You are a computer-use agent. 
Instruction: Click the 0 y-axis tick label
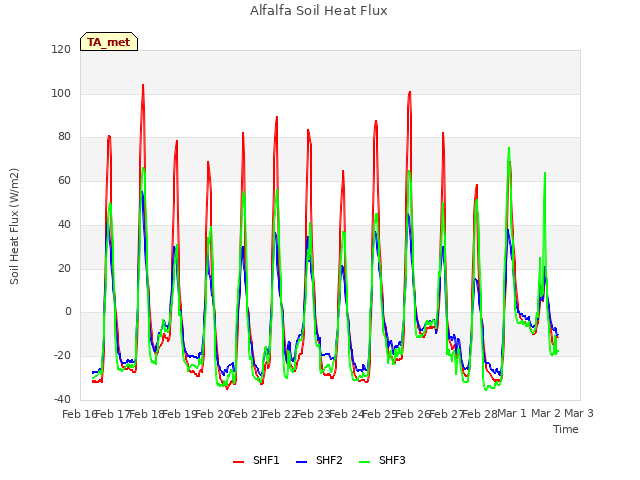68,312
